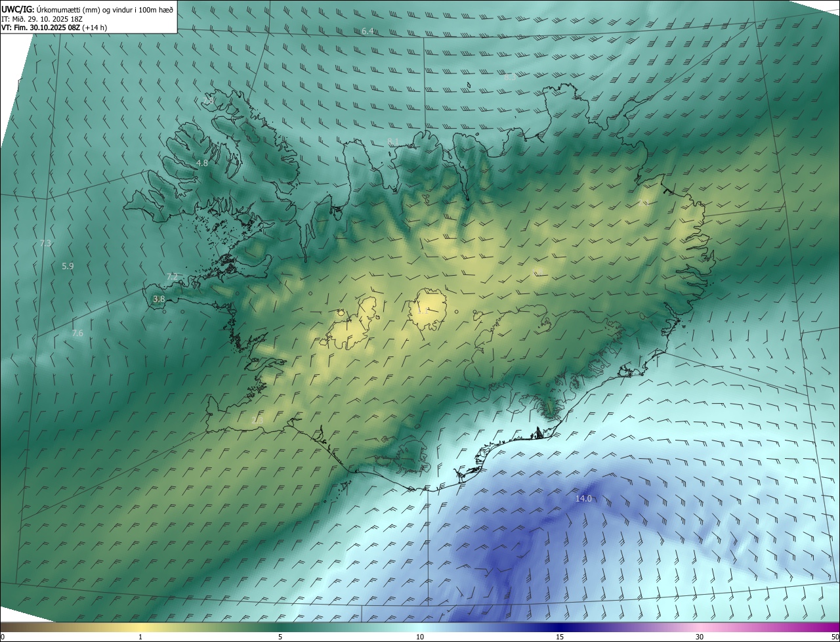Click the 6.4 value label on the map
The height and width of the screenshot is (642, 840).
(x=367, y=32)
